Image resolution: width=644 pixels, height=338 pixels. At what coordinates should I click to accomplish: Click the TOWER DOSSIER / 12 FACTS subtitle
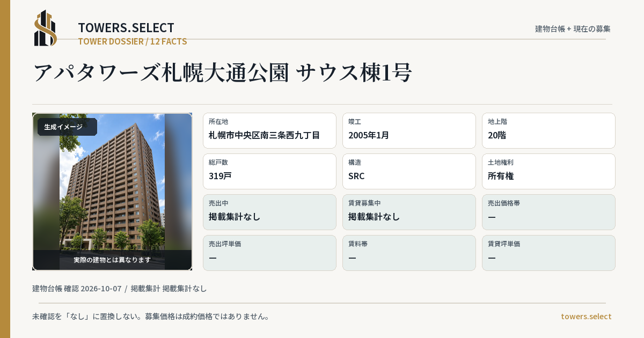pyautogui.click(x=133, y=41)
